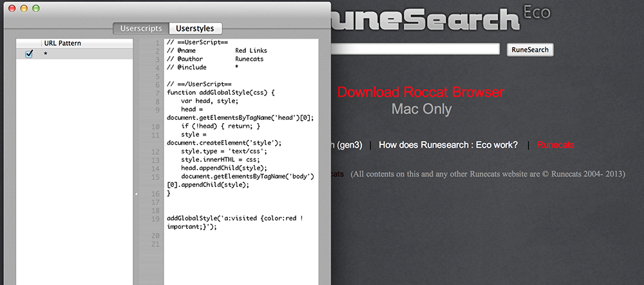The image size is (644, 285).
Task: Select the * URL pattern row
Action: tap(74, 54)
